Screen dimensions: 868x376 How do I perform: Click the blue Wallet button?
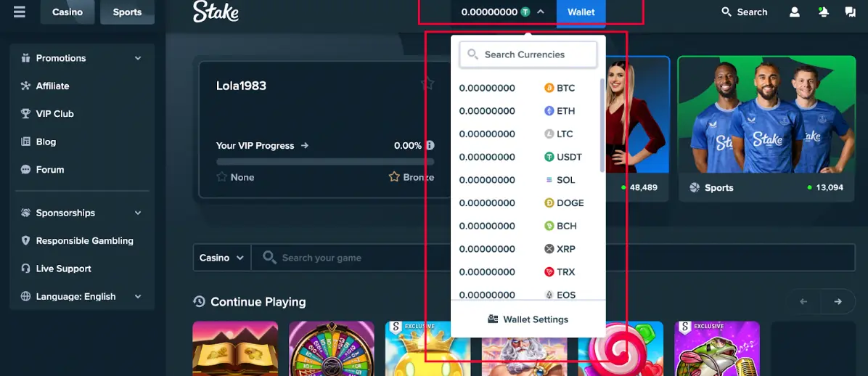581,12
